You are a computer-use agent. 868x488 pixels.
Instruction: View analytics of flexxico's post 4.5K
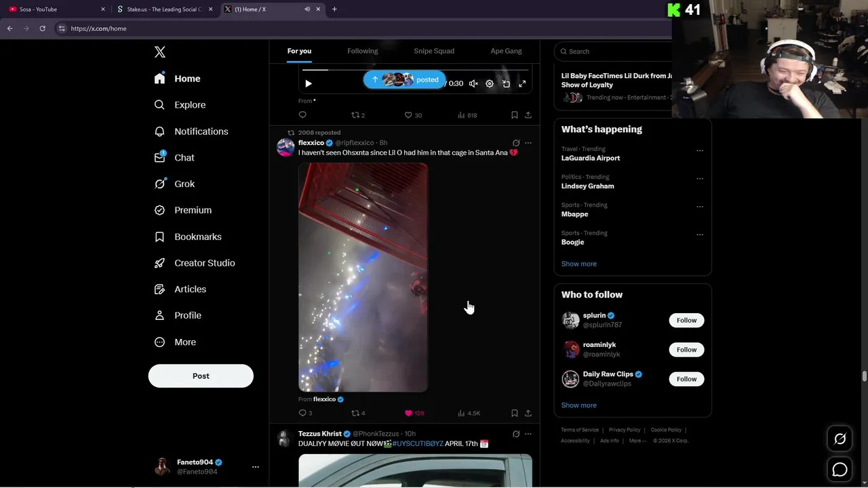coord(469,413)
